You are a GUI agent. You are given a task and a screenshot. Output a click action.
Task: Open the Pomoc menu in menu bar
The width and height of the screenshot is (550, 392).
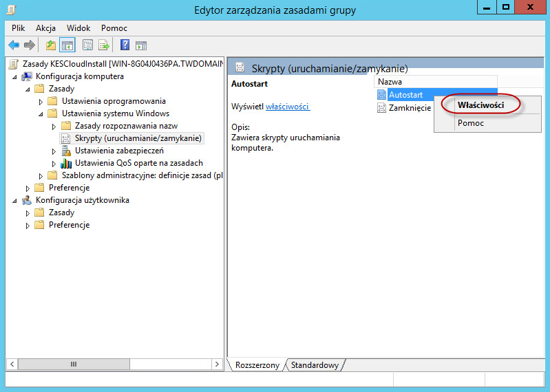[114, 28]
